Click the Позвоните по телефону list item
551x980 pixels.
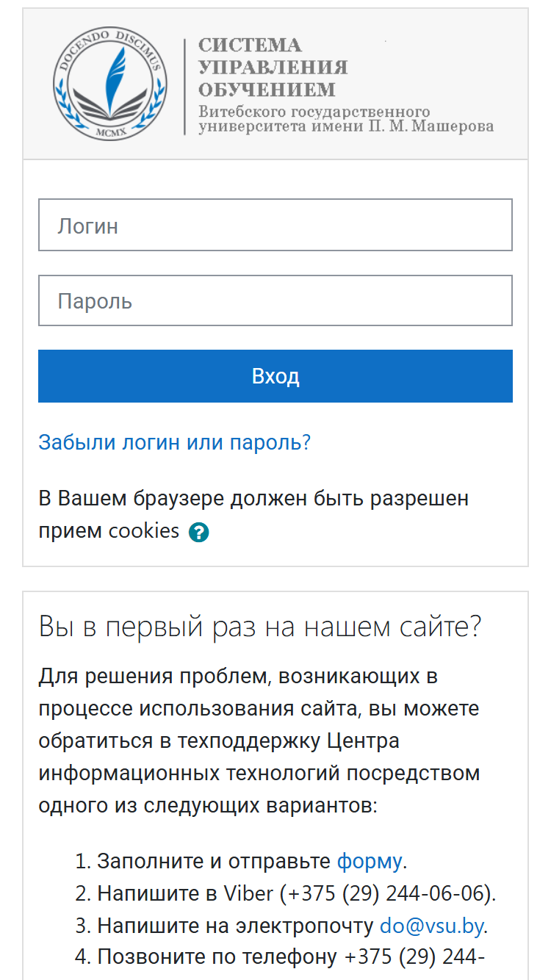pos(290,958)
